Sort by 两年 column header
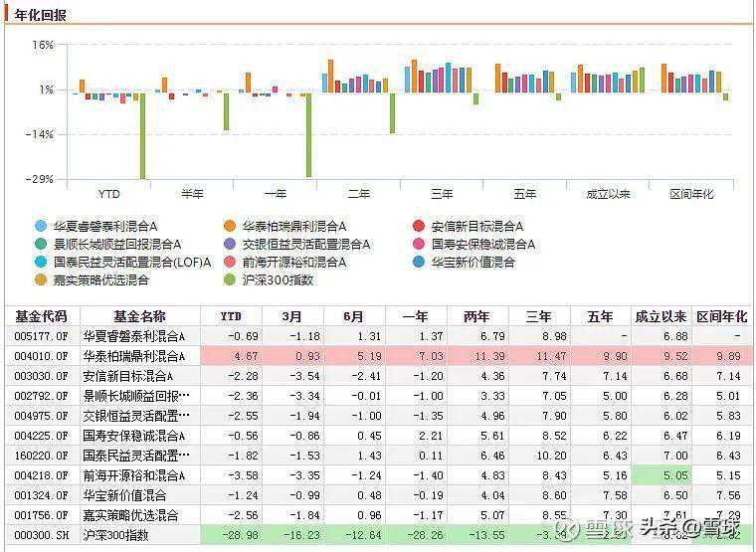This screenshot has height=552, width=756. [x=477, y=316]
